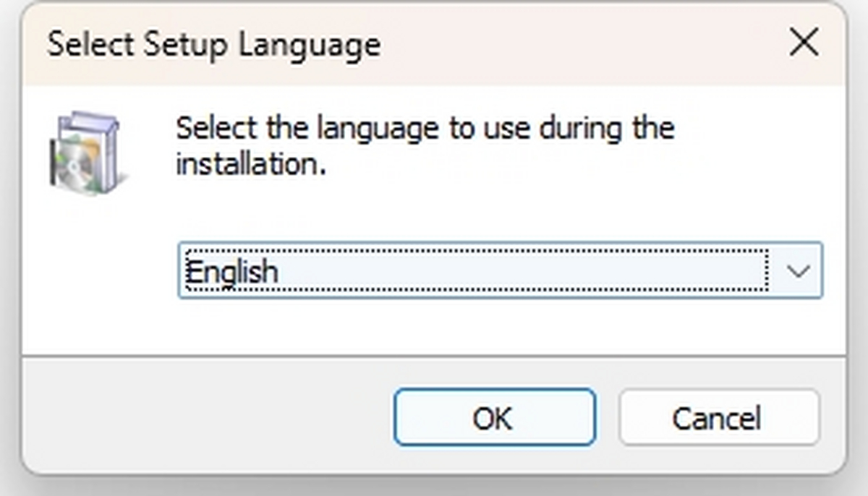Click the Select Setup Language title text
The image size is (868, 496).
[214, 45]
